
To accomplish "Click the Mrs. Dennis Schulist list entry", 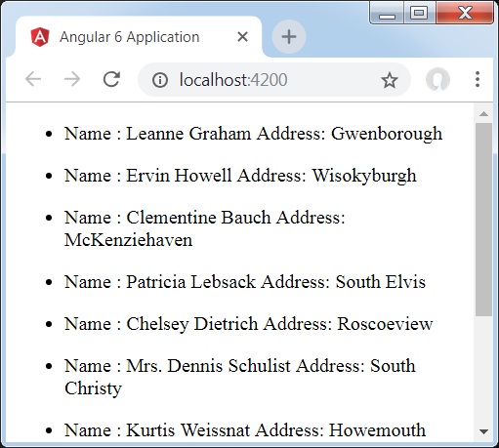I will [240, 377].
